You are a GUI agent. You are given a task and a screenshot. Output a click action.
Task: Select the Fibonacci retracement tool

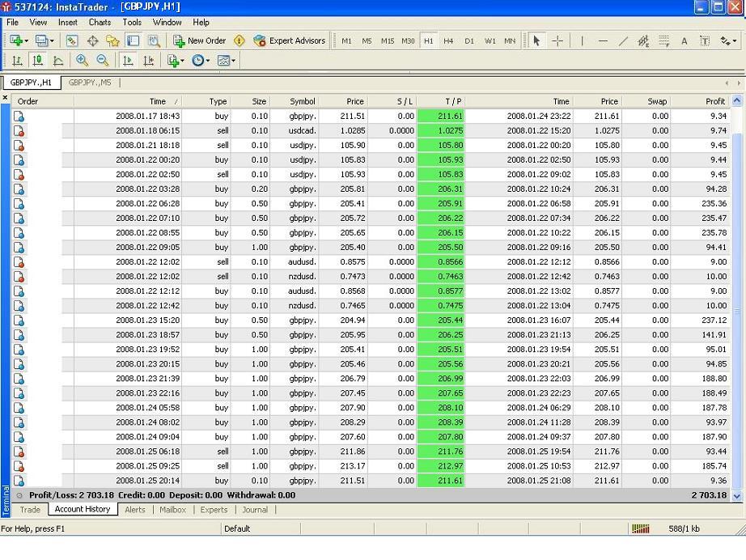[664, 41]
